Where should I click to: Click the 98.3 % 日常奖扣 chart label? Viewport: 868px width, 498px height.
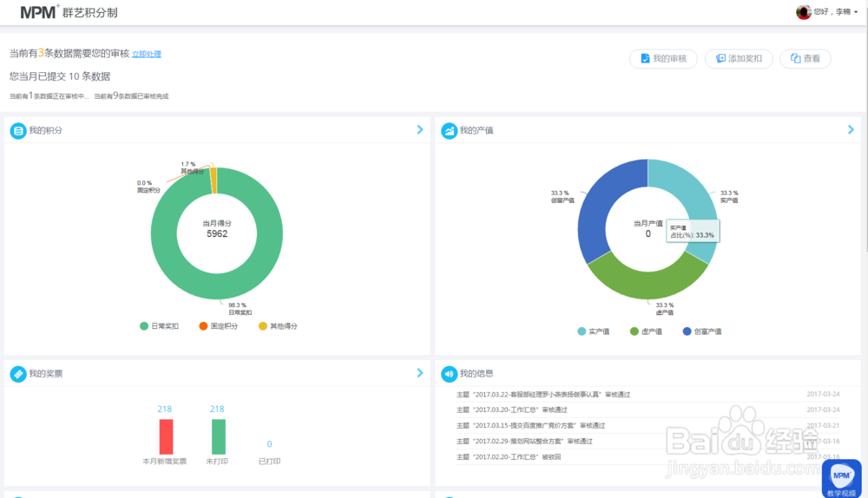pyautogui.click(x=240, y=309)
